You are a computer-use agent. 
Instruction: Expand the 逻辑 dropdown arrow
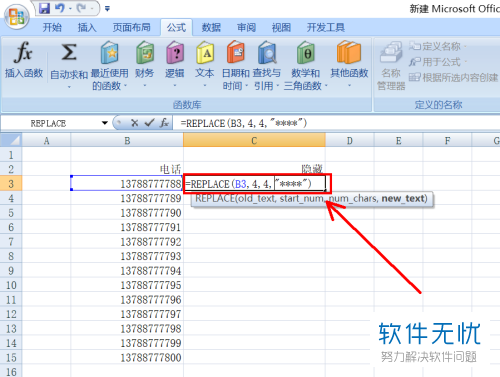point(175,86)
